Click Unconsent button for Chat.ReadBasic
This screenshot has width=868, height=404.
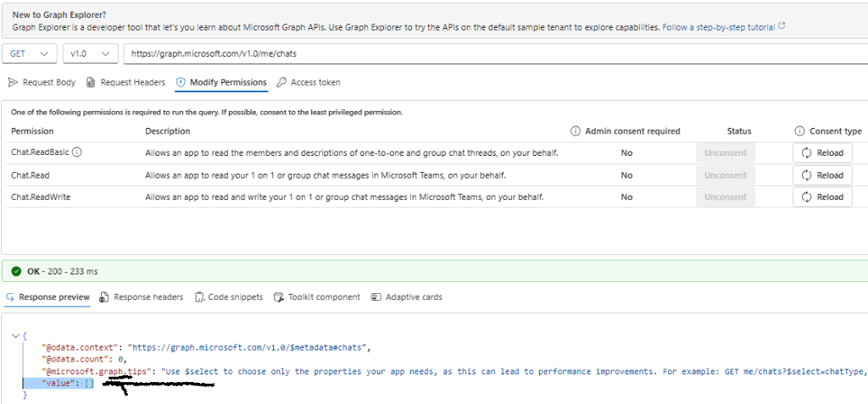coord(726,152)
